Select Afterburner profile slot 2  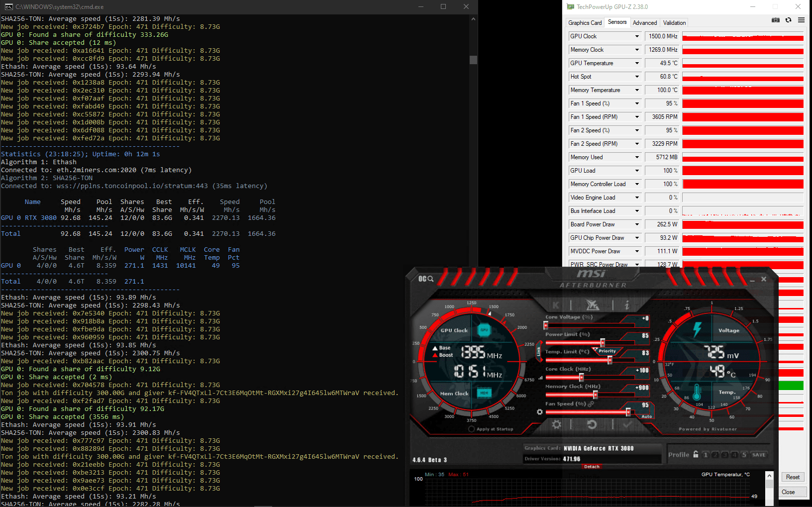[x=715, y=455]
